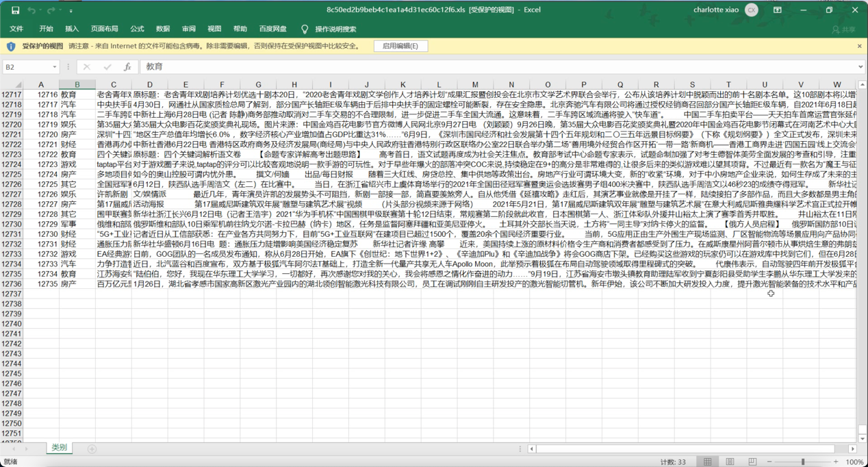Click horizontal scrollbar right arrow

click(x=852, y=449)
